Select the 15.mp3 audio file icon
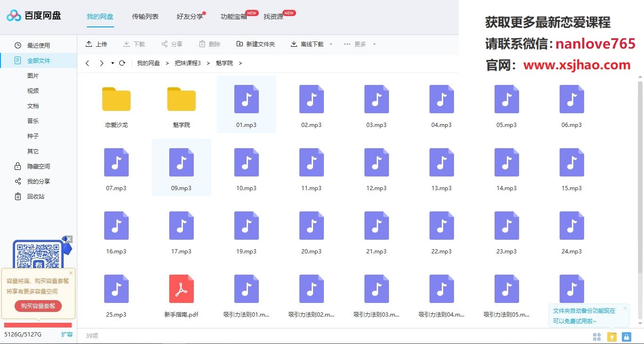 (x=572, y=162)
